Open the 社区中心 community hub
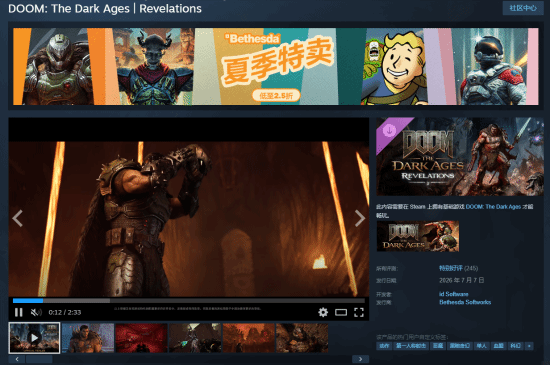Viewport: 550px width, 365px height. coord(523,8)
